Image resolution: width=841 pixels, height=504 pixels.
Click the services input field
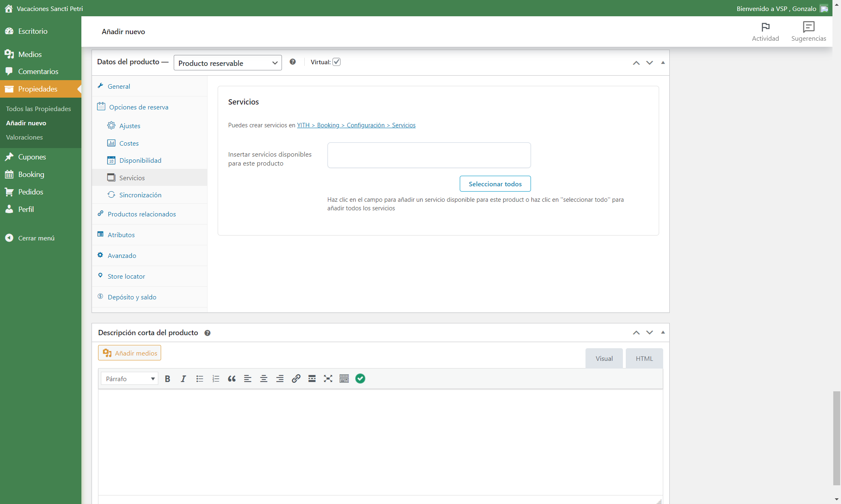point(429,155)
